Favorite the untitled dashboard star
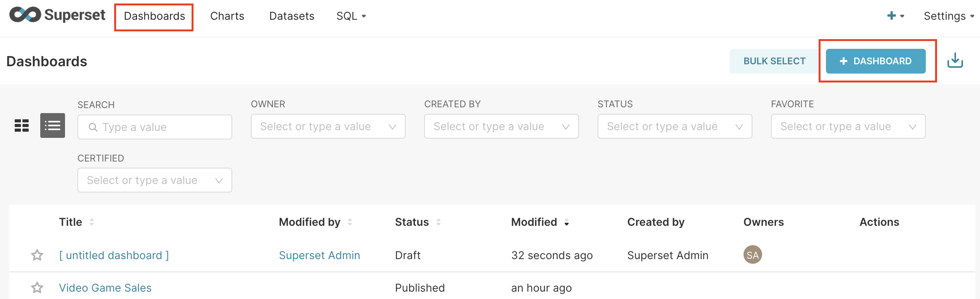Screen dimensions: 980x299 click(37, 255)
